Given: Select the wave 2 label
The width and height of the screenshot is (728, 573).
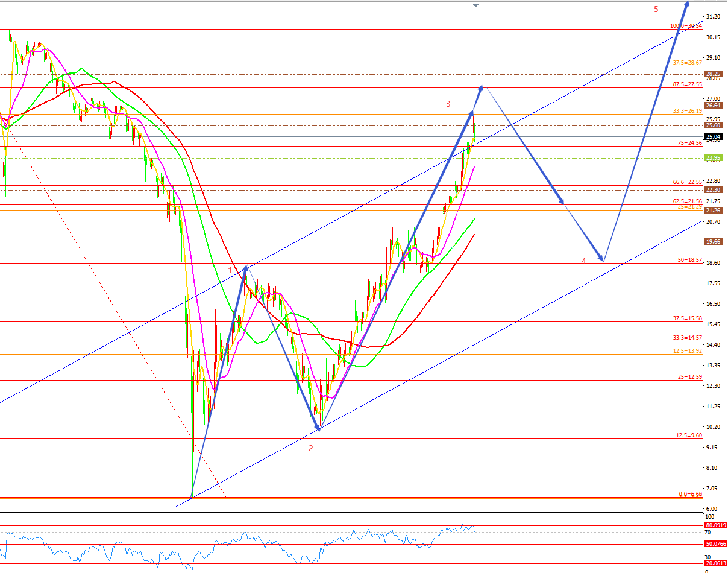Looking at the screenshot, I should [x=311, y=448].
